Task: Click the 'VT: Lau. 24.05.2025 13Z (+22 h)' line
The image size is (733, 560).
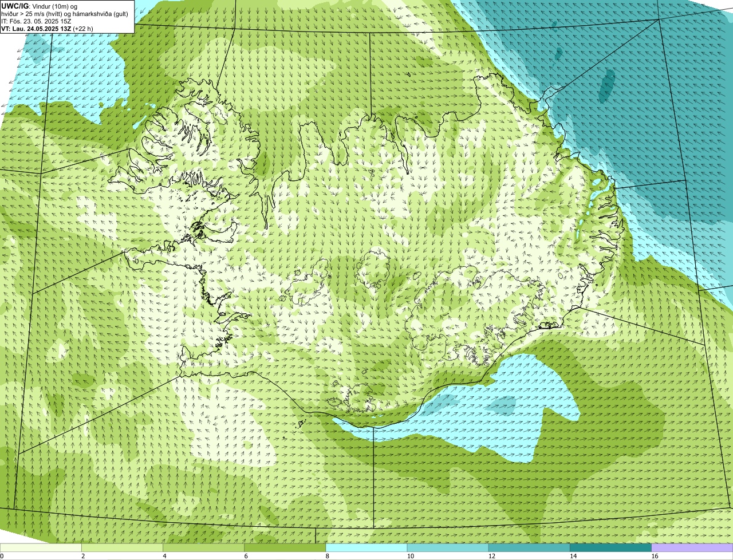Action: pyautogui.click(x=47, y=29)
